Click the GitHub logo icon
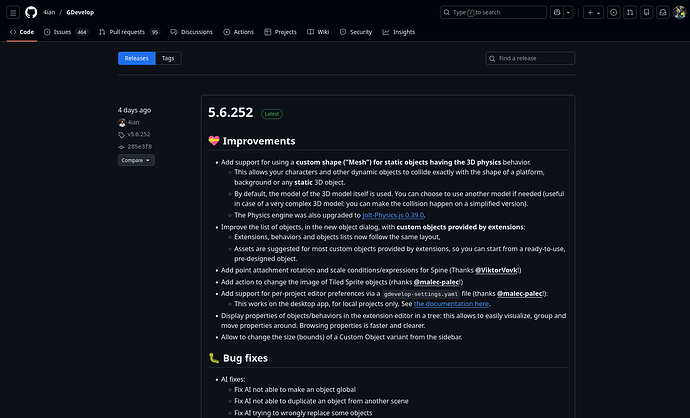This screenshot has width=690, height=418. click(x=33, y=12)
